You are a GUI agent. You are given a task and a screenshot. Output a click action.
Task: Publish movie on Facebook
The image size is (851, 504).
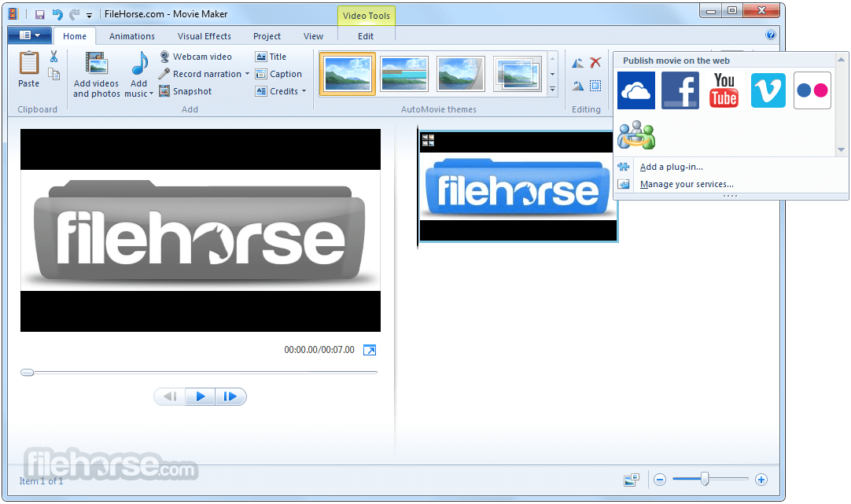tap(680, 90)
